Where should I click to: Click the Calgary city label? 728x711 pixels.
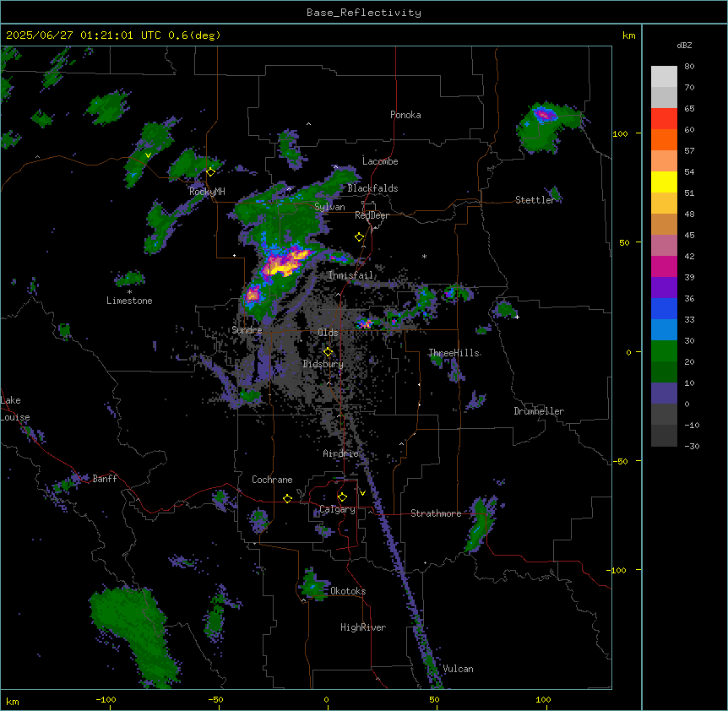pos(338,509)
